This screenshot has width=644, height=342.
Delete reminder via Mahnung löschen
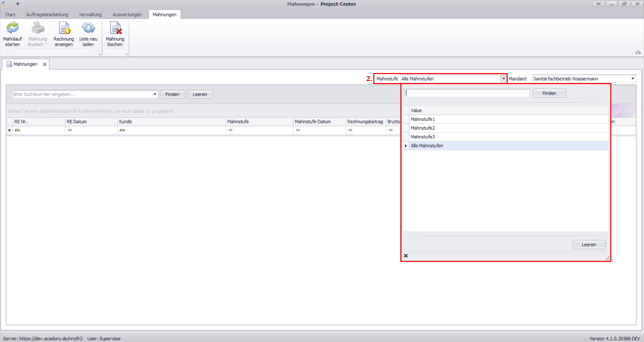pos(115,35)
